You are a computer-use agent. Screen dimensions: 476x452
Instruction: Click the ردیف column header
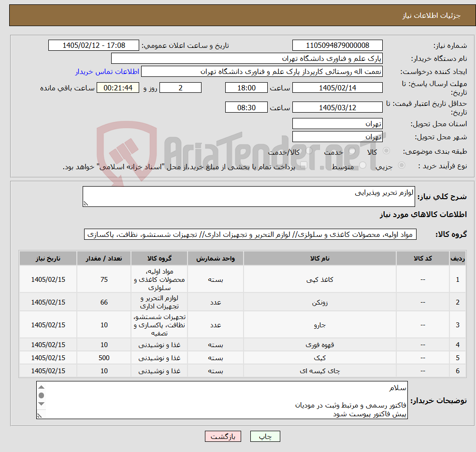tap(458, 259)
